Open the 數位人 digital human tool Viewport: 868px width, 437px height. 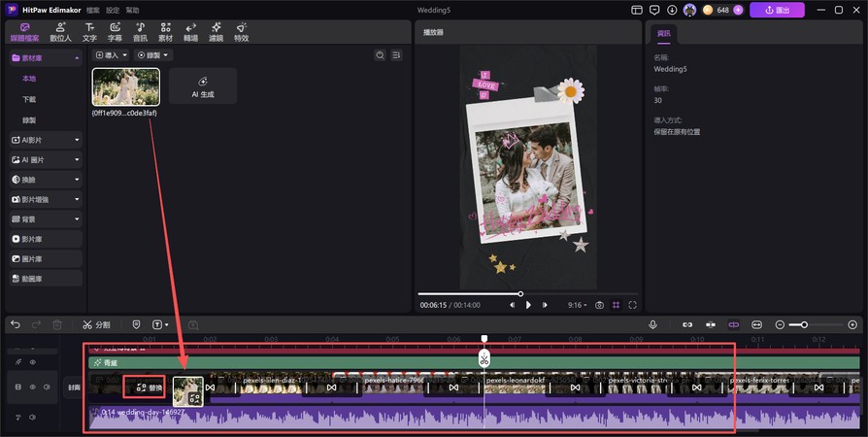tap(60, 32)
